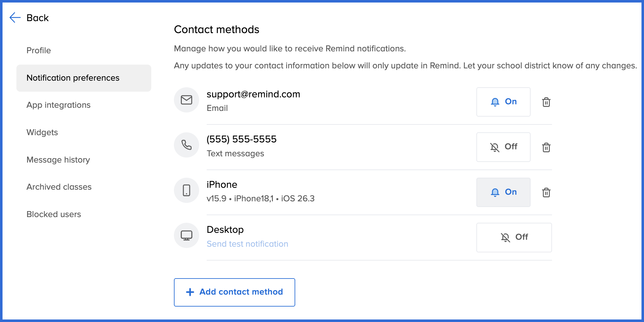
Task: Click the desktop monitor icon
Action: (x=187, y=235)
